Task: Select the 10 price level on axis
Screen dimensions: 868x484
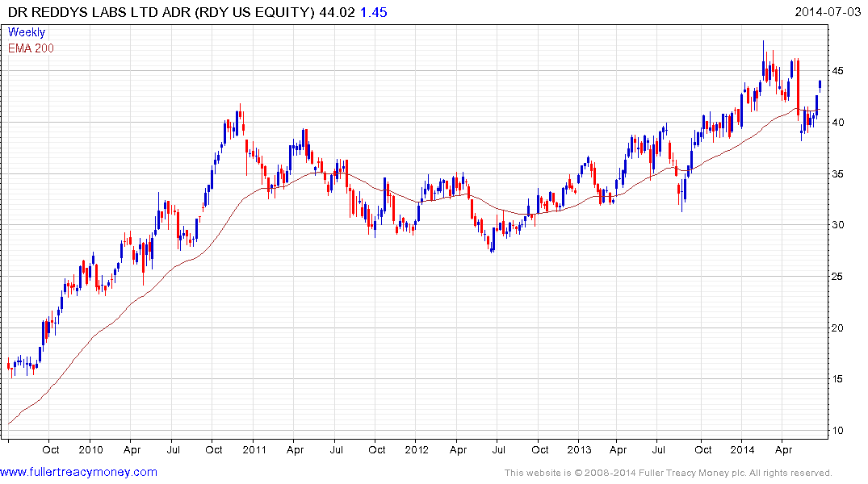Action: 840,431
